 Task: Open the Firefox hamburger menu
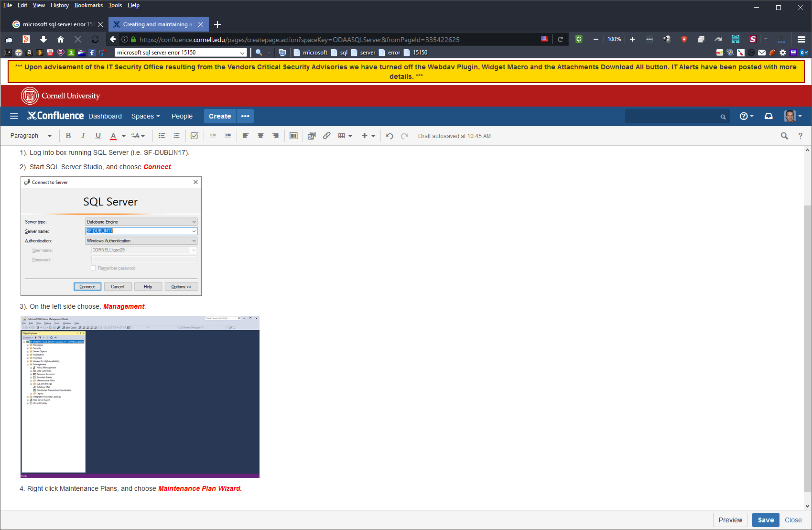coord(801,39)
